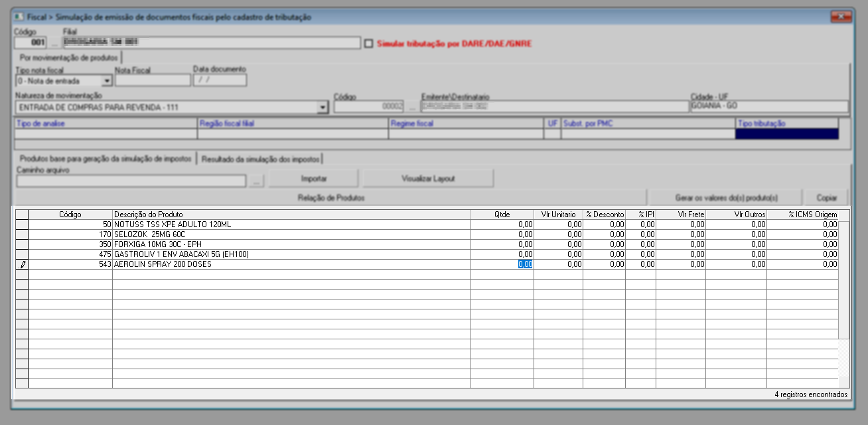The height and width of the screenshot is (425, 868).
Task: Click the Vlr Unitario column header
Action: pyautogui.click(x=558, y=214)
